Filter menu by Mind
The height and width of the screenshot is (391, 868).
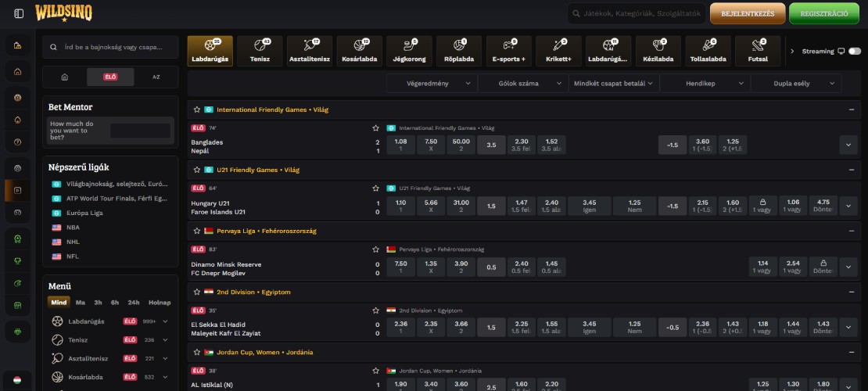[x=59, y=303]
